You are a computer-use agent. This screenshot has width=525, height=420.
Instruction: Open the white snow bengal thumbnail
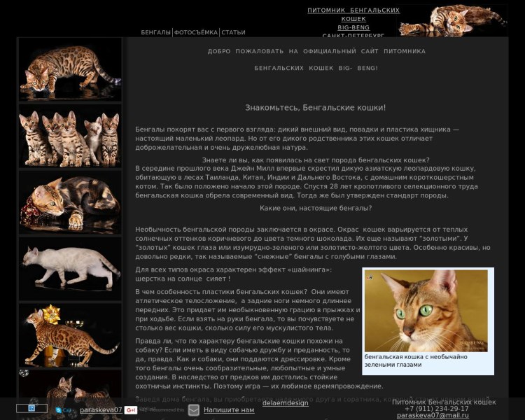point(70,269)
